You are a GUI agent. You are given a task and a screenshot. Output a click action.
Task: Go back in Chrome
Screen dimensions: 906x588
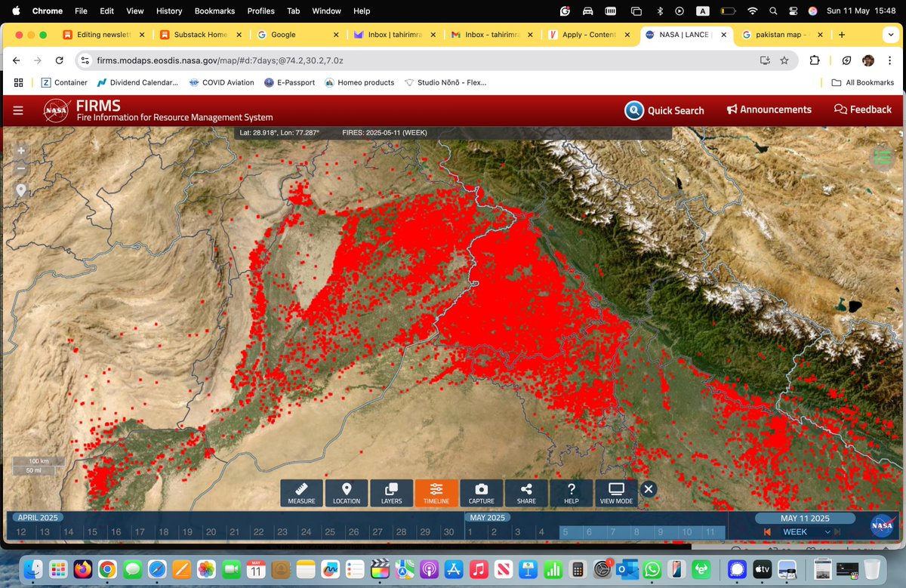[x=17, y=60]
